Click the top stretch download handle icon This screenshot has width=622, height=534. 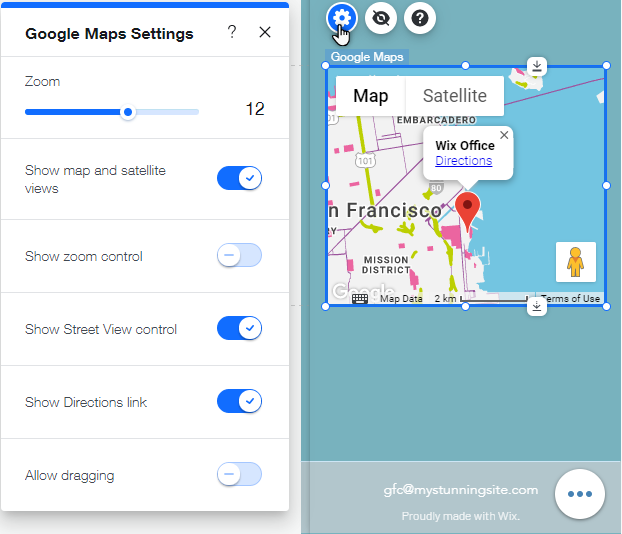(537, 66)
